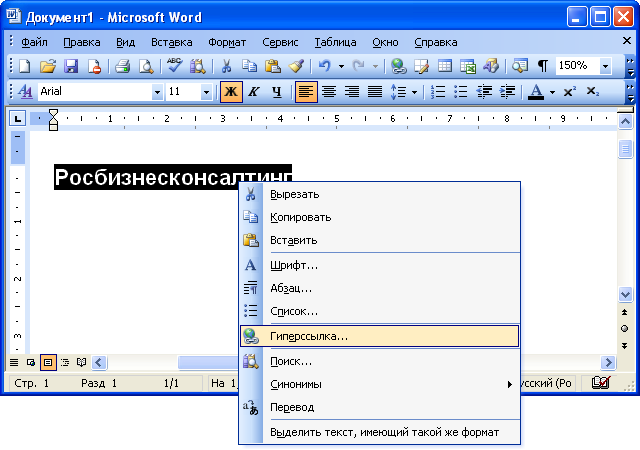Run spelling check (ABC checkmark icon)
The image size is (640, 450).
(174, 66)
